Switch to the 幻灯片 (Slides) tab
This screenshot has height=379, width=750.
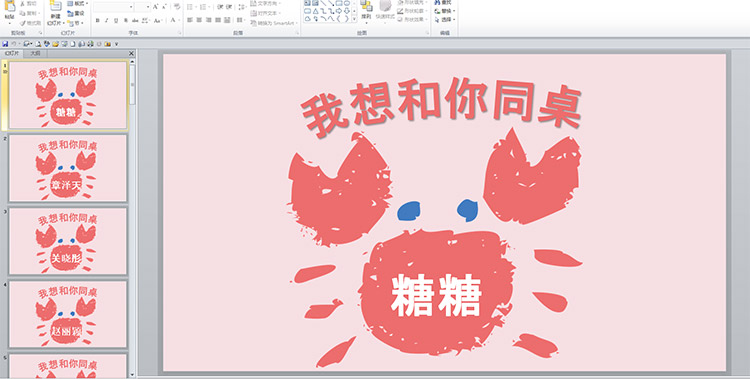click(12, 54)
